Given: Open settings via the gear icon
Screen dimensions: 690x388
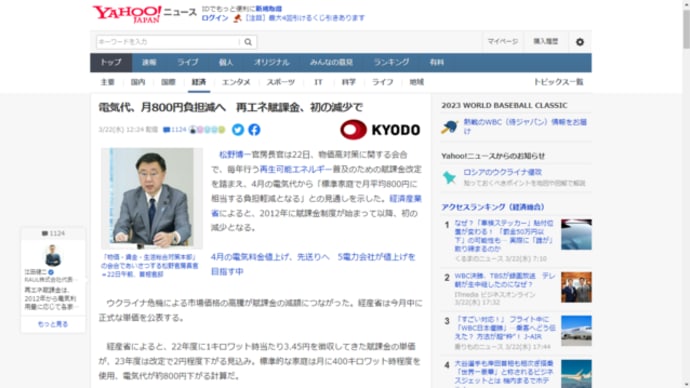Looking at the screenshot, I should (x=580, y=42).
